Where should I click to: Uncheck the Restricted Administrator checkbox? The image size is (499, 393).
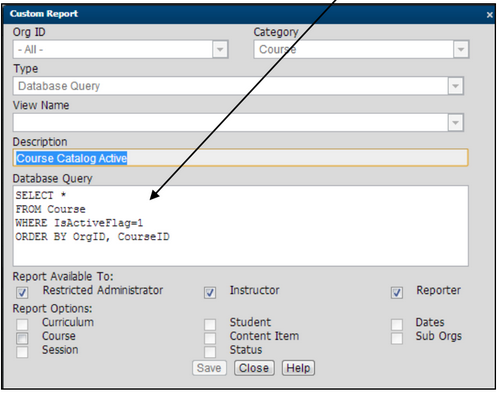[x=22, y=293]
